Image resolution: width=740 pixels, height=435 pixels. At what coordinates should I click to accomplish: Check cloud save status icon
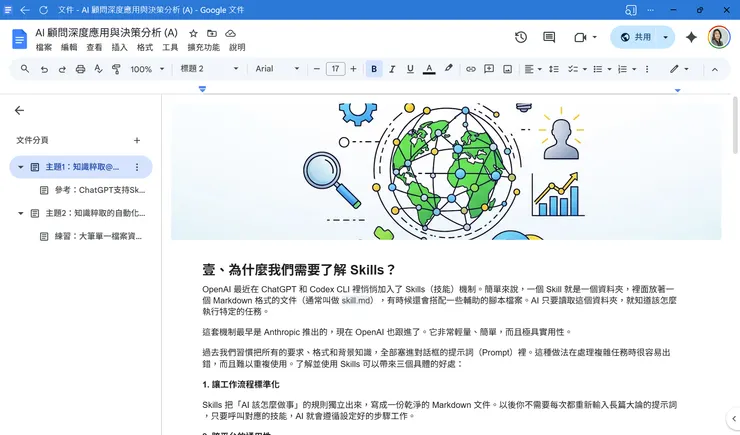230,33
